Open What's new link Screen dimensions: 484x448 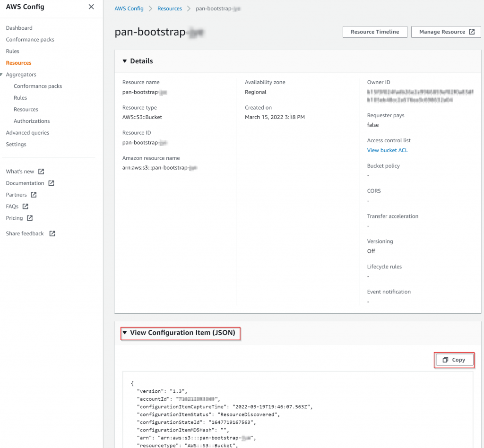[20, 172]
